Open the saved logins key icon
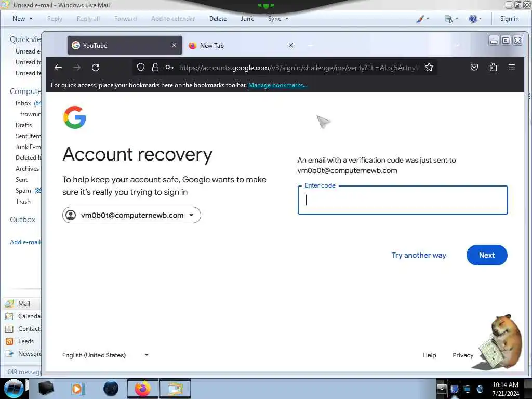 [170, 67]
